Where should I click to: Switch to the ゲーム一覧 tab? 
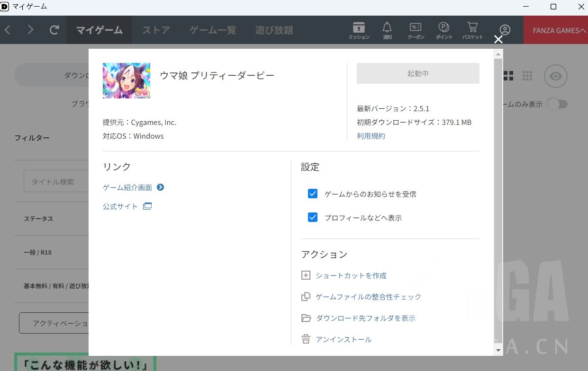pyautogui.click(x=213, y=30)
